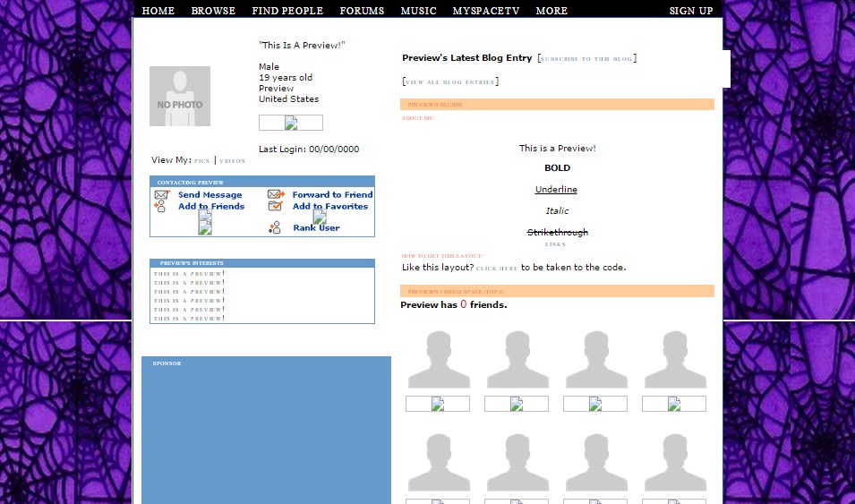
Task: Click the Send Message link
Action: [210, 195]
